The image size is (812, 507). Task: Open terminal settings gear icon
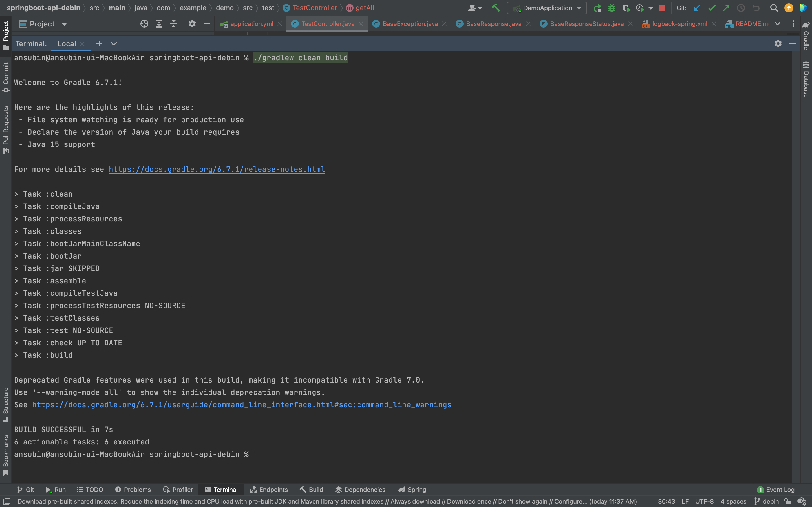[778, 44]
